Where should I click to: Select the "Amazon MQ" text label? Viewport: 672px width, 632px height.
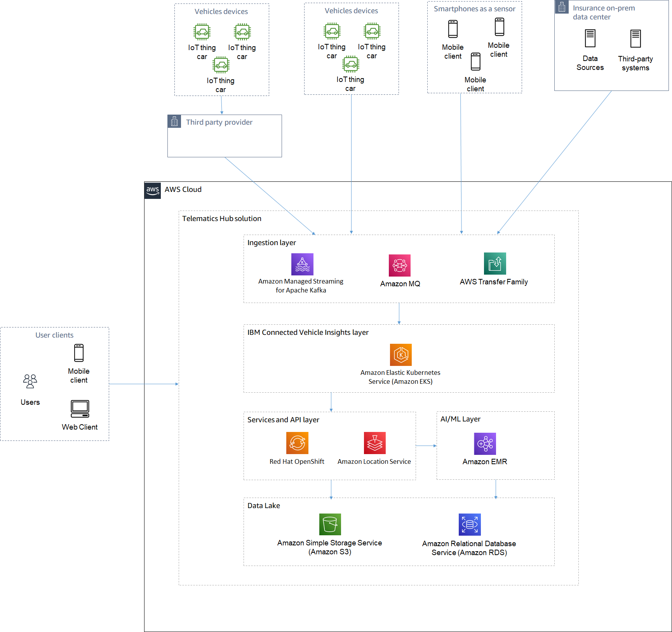click(400, 284)
